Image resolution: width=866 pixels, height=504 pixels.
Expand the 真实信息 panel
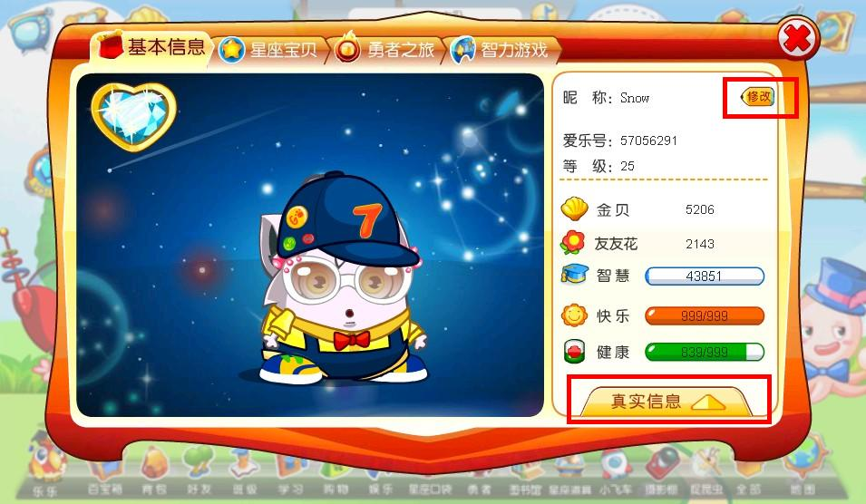point(667,402)
